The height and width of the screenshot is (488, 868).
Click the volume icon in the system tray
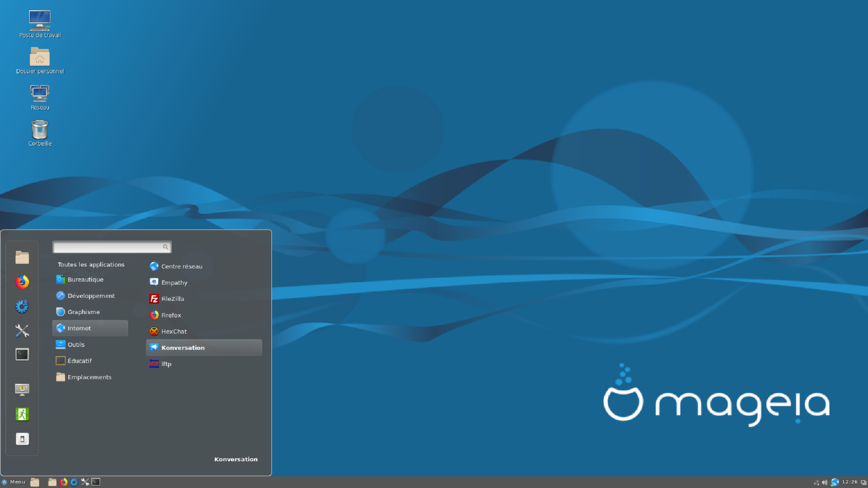pos(825,482)
